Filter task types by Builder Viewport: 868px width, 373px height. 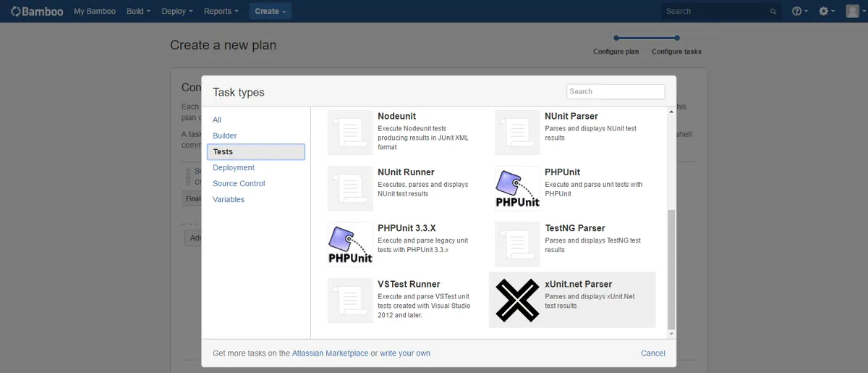point(225,135)
